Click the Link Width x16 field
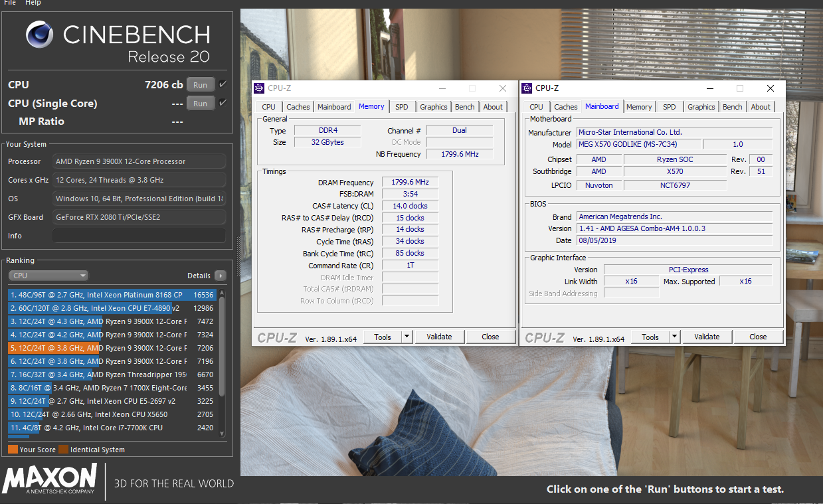The image size is (823, 504). click(631, 282)
